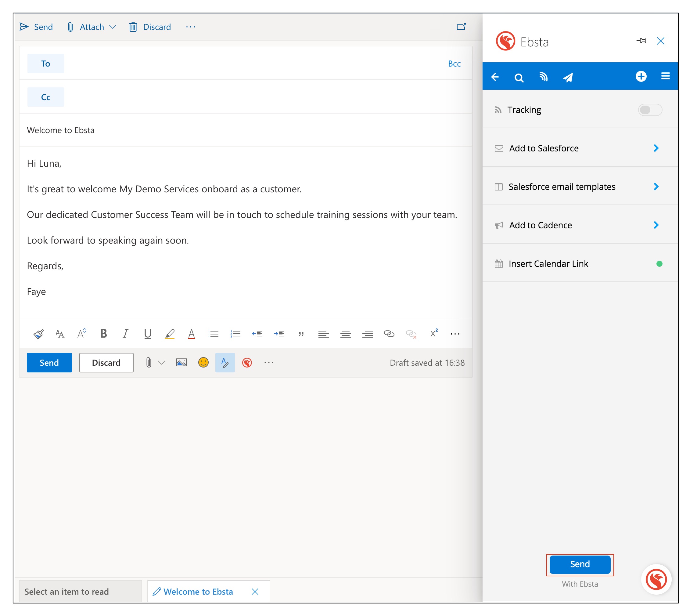The image size is (679, 616).
Task: Click the Ebsta search magnifier icon
Action: pyautogui.click(x=519, y=77)
